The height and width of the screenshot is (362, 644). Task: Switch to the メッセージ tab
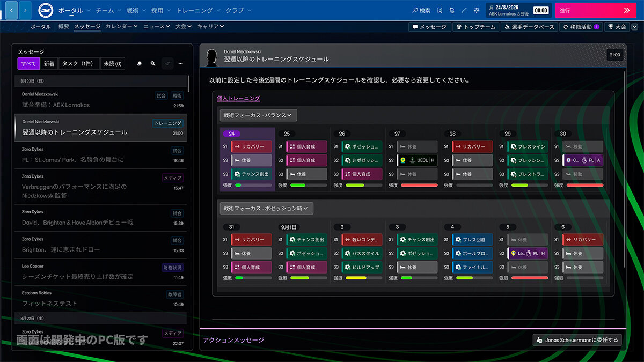tap(87, 26)
